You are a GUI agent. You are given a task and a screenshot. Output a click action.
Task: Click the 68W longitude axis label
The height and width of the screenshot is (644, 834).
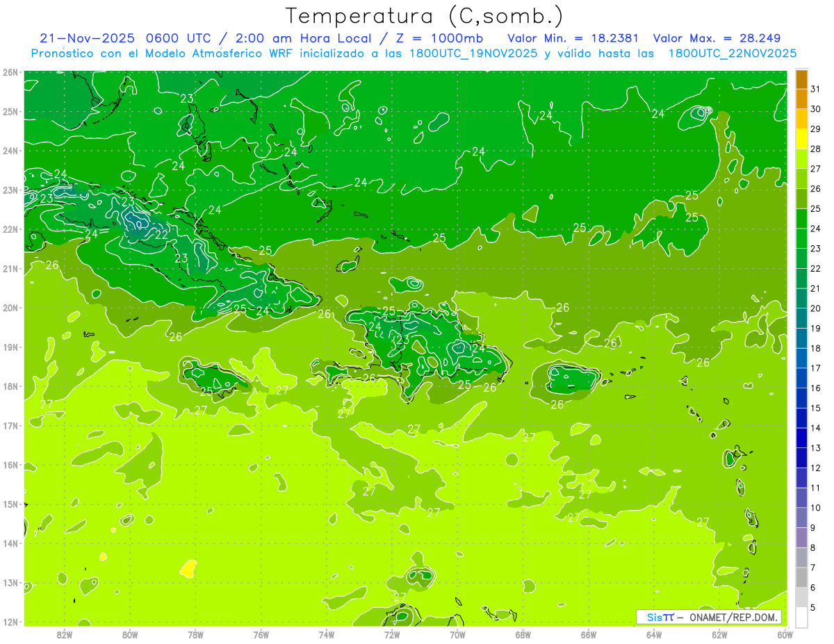[x=523, y=634]
